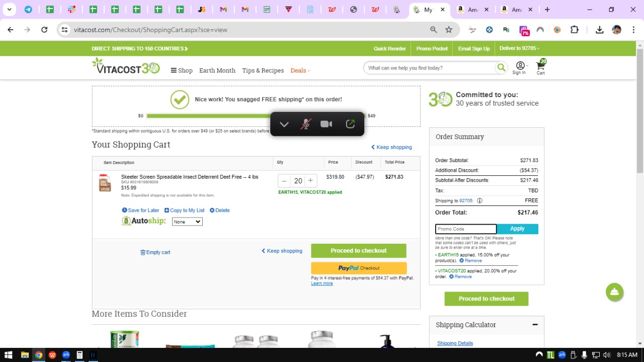This screenshot has height=362, width=644.
Task: Reload the page
Action: pyautogui.click(x=44, y=30)
